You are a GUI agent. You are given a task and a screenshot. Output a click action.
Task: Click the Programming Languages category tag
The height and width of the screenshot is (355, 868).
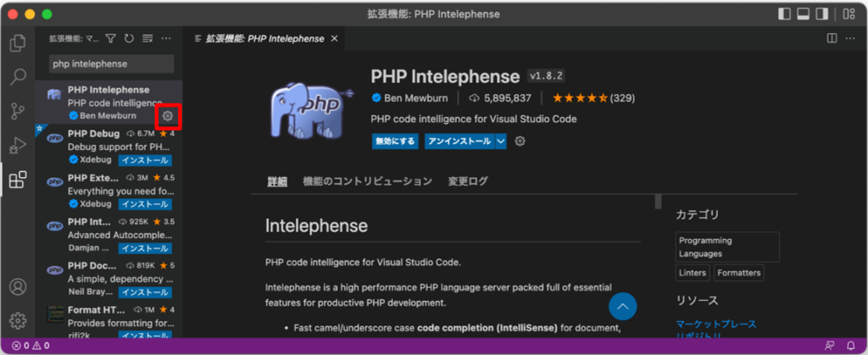(727, 247)
